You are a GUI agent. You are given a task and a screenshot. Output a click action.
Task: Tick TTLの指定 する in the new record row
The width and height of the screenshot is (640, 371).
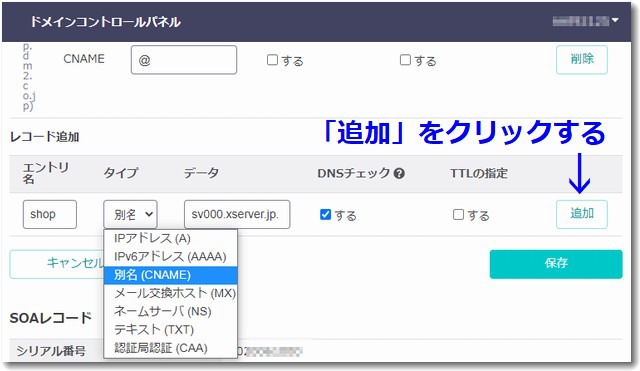[x=458, y=214]
